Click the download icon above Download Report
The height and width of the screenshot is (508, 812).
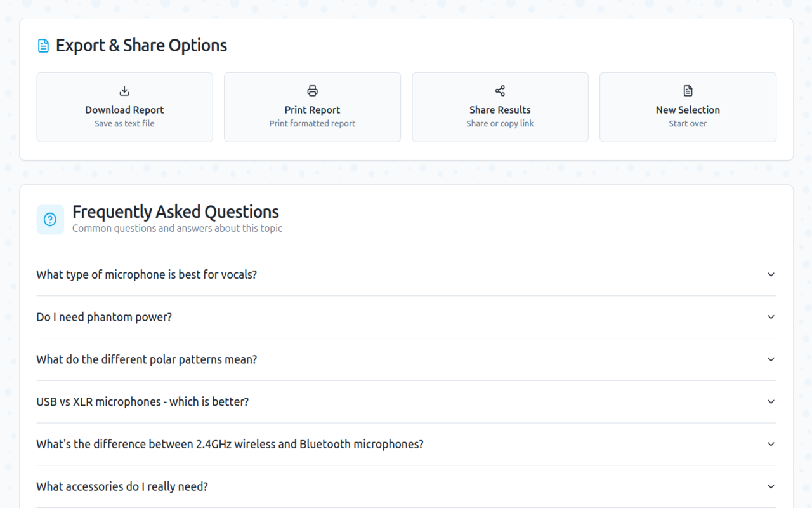[124, 91]
